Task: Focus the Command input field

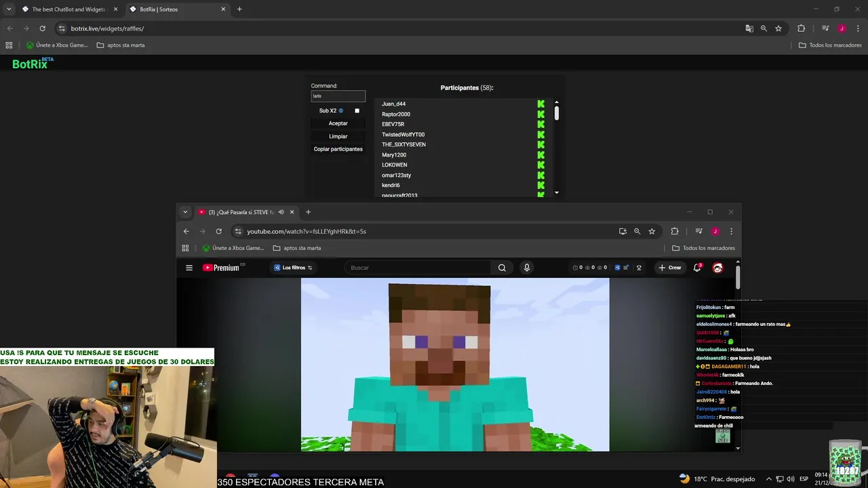Action: [x=338, y=96]
